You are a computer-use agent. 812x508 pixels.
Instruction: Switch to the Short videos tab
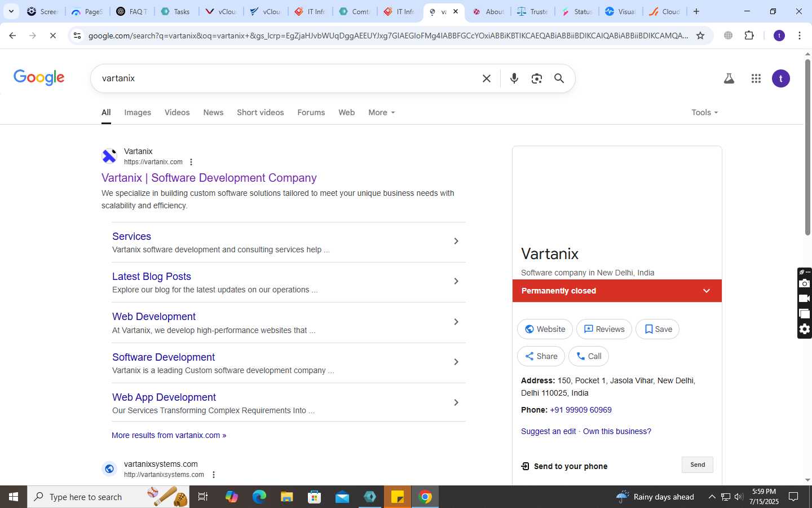click(x=261, y=112)
